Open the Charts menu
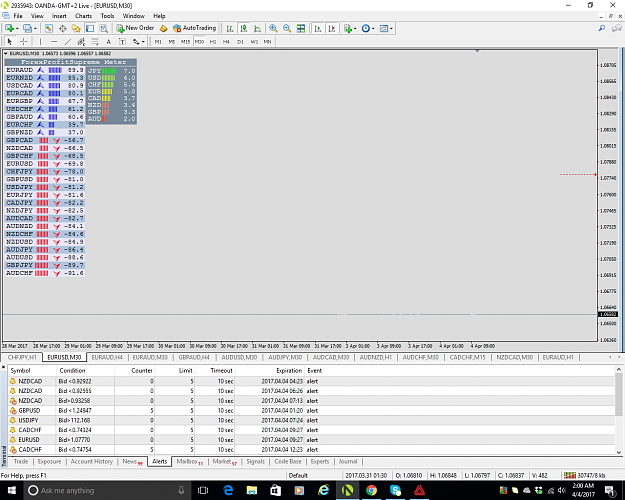The image size is (625, 500). [x=83, y=16]
